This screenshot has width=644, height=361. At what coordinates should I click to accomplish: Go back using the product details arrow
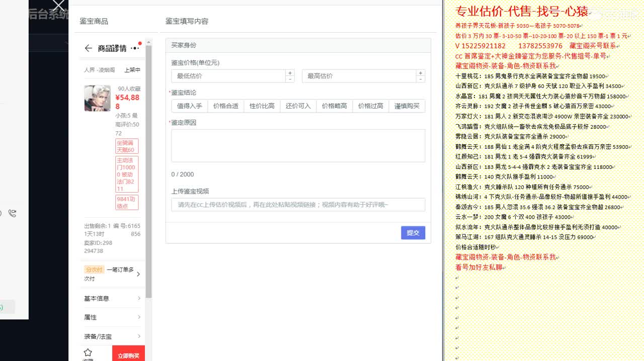tap(89, 48)
